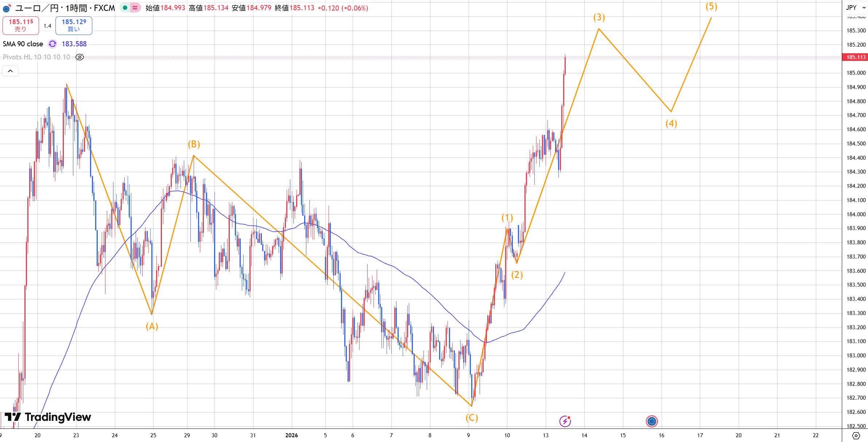Select the orange (C) wave label
This screenshot has height=442, width=868.
pos(472,418)
